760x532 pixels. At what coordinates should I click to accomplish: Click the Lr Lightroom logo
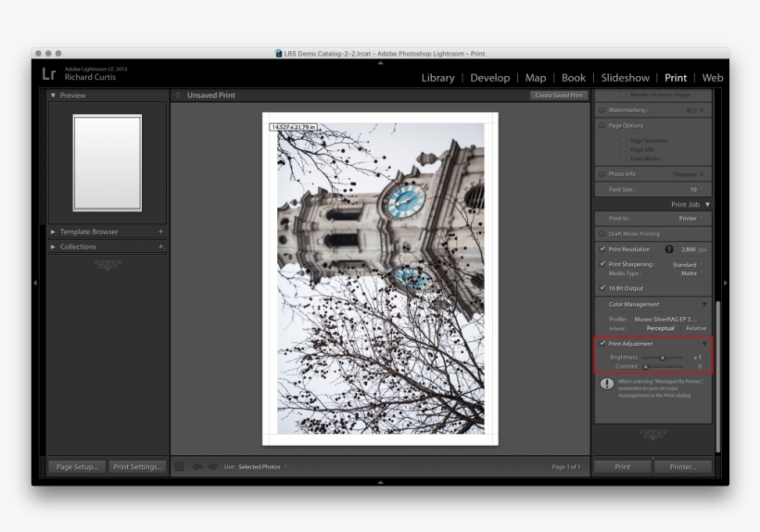(x=49, y=74)
